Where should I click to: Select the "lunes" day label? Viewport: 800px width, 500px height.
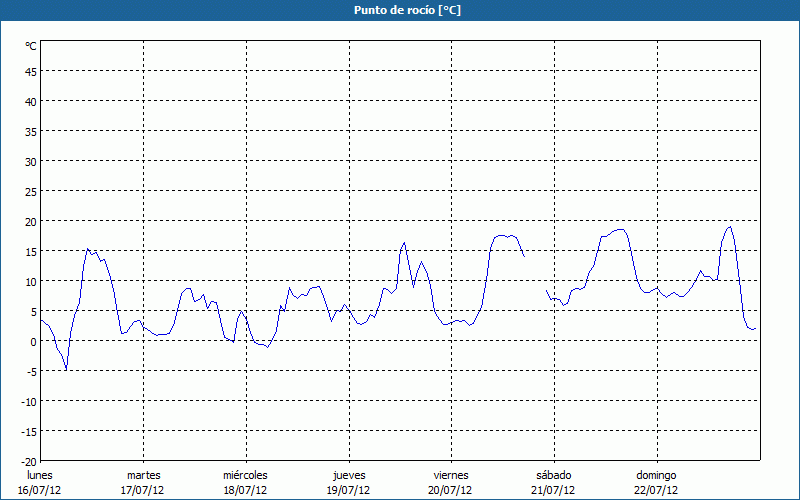pyautogui.click(x=39, y=475)
